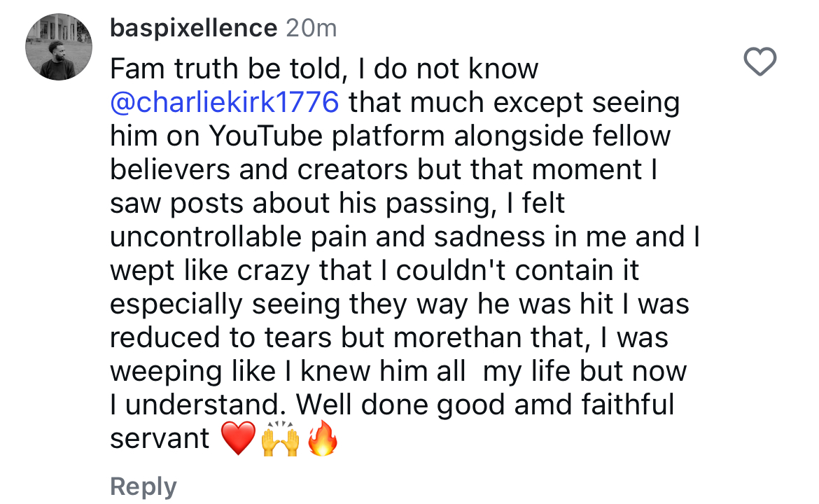Select the 20m timestamp
This screenshot has width=819, height=504.
click(311, 28)
